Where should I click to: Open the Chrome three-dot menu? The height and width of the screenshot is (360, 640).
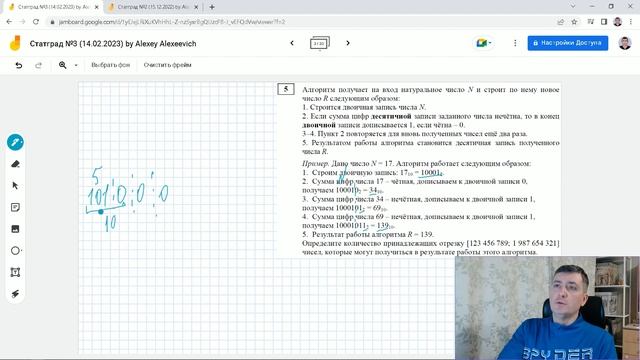tap(631, 22)
